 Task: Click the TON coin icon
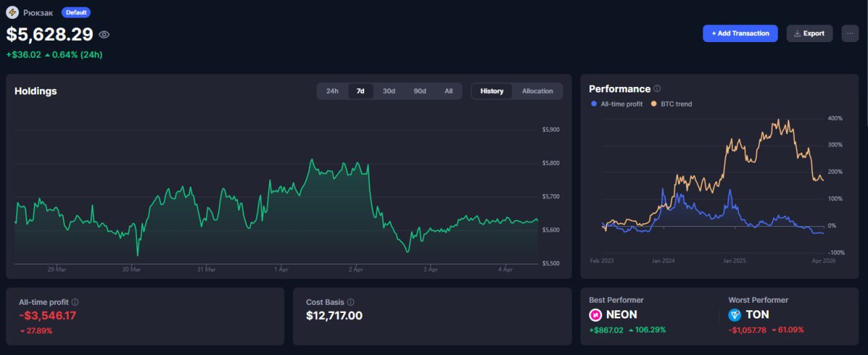[x=734, y=315]
